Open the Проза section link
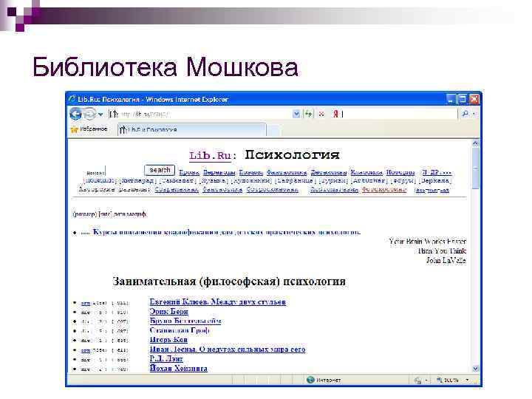This screenshot has height=399, width=532. click(189, 172)
